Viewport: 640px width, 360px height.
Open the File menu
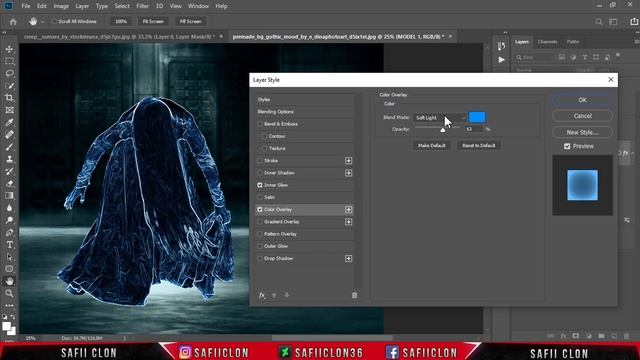point(26,6)
